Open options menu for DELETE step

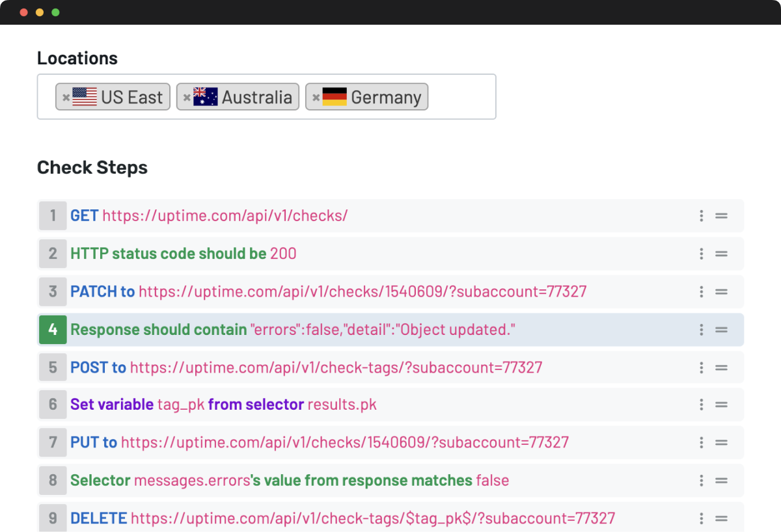pyautogui.click(x=701, y=518)
